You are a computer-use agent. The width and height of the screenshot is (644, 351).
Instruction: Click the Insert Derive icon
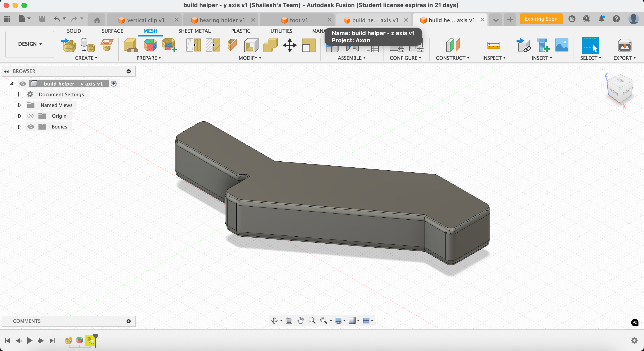coord(523,45)
